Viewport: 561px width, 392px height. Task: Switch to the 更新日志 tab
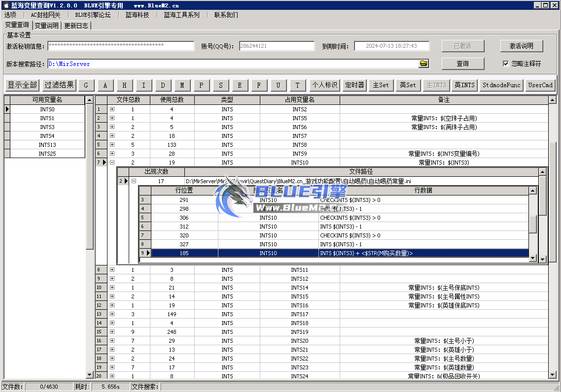click(x=76, y=26)
